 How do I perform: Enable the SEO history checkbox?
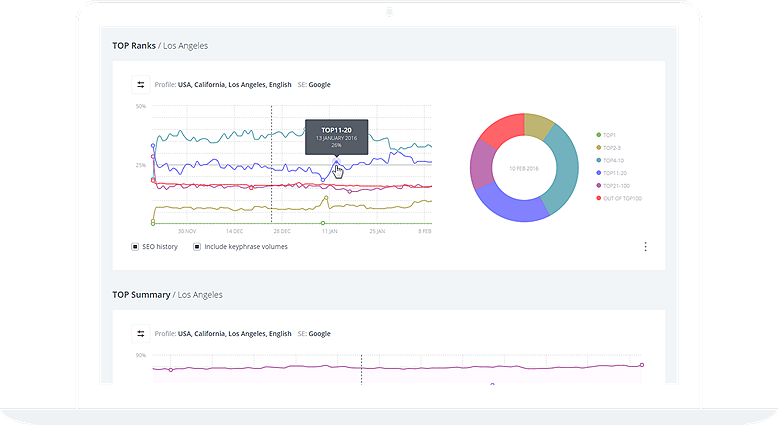134,246
